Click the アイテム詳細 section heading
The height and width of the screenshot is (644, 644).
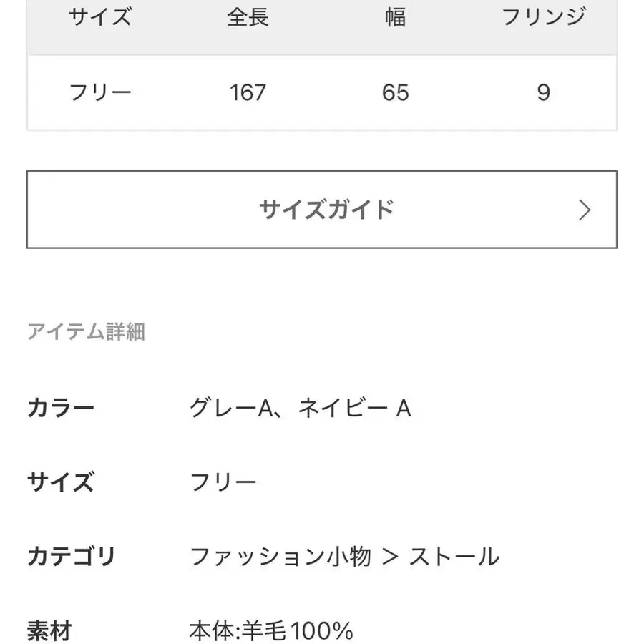tap(86, 332)
